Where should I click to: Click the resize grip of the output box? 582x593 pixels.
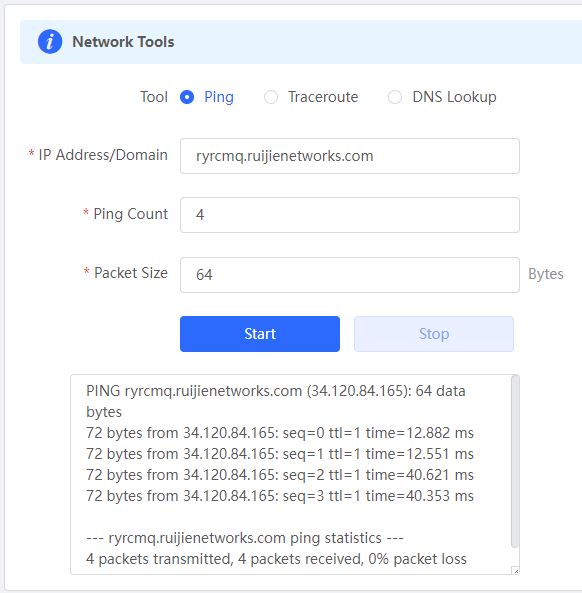515,571
